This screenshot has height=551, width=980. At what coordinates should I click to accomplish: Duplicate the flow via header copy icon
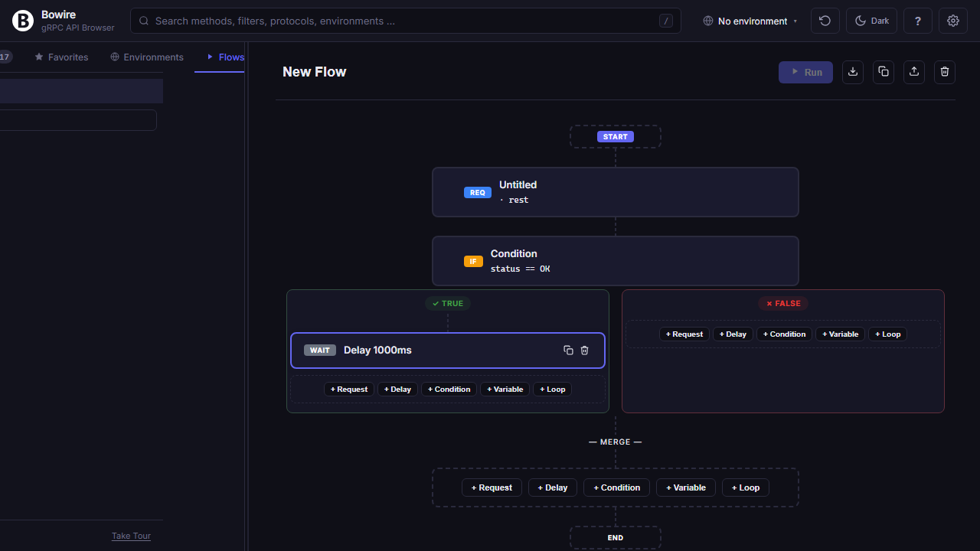click(x=884, y=72)
